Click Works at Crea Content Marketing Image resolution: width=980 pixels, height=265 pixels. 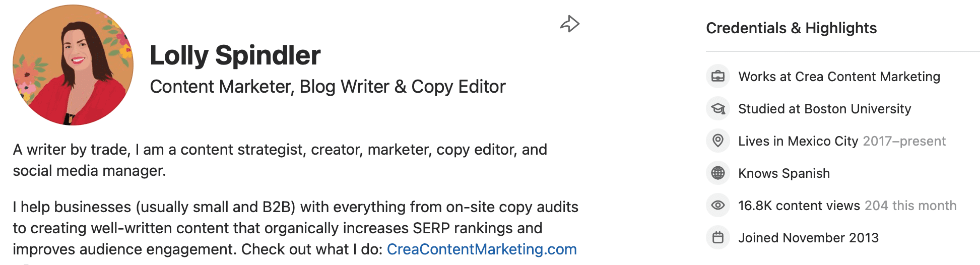(839, 77)
